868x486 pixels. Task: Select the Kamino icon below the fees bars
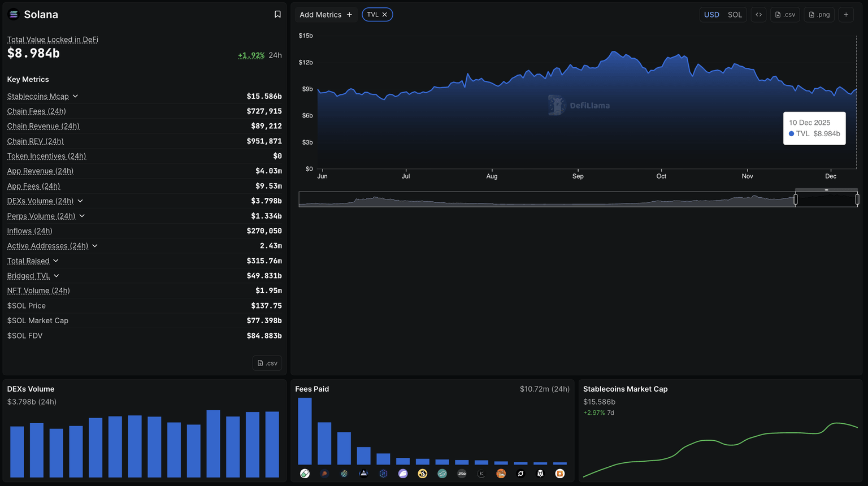pos(481,474)
